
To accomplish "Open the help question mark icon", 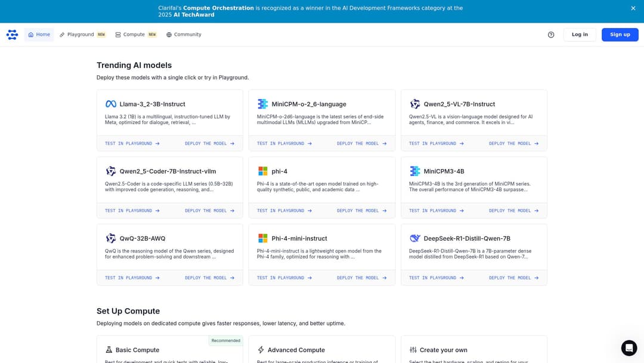I will click(551, 35).
